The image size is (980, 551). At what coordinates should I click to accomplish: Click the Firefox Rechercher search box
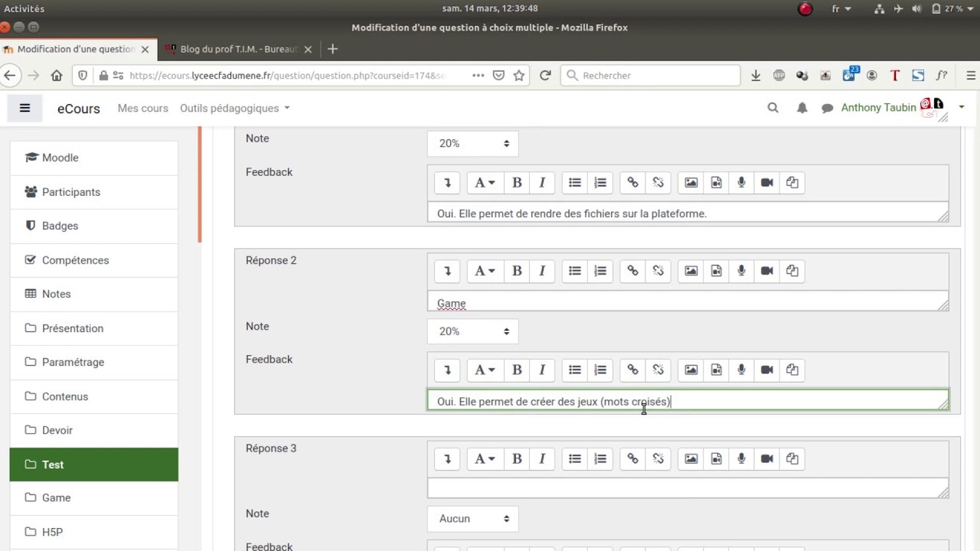point(651,75)
